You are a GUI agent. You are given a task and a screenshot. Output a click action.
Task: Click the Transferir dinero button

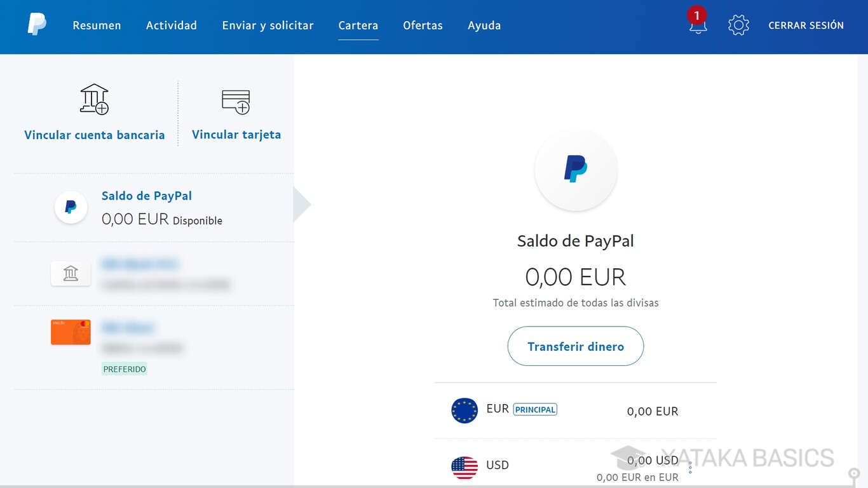[575, 346]
